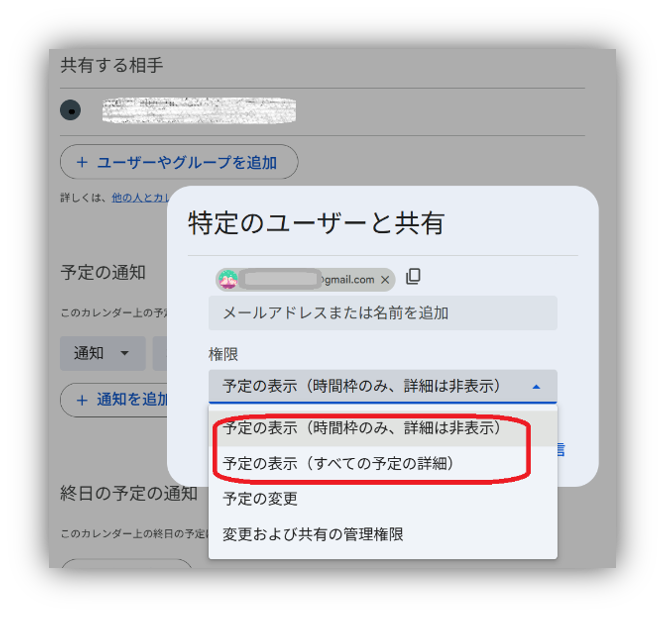
Task: Open the 他の人とカレンダー help link
Action: pos(140,197)
